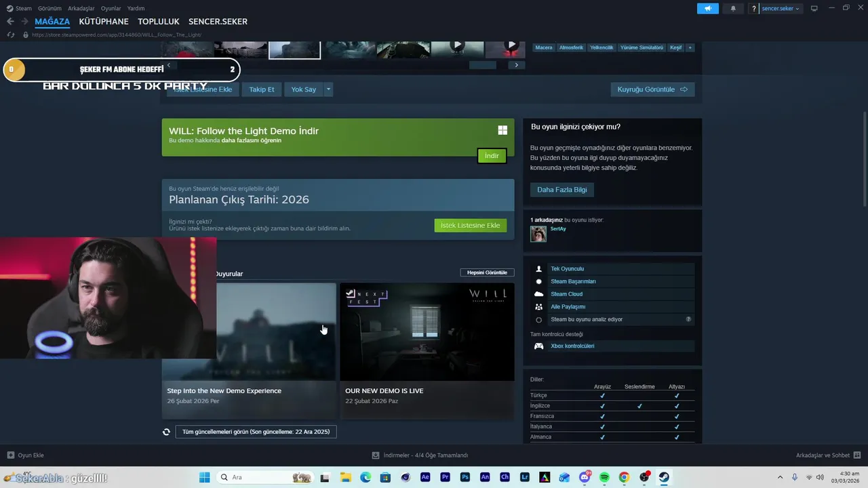This screenshot has width=868, height=488.
Task: Click the question mark next to Steam analysis
Action: pyautogui.click(x=688, y=319)
